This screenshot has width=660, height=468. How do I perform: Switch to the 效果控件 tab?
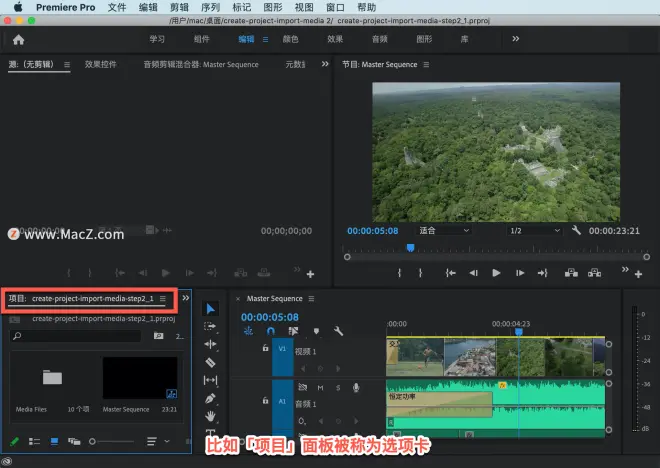coord(101,64)
